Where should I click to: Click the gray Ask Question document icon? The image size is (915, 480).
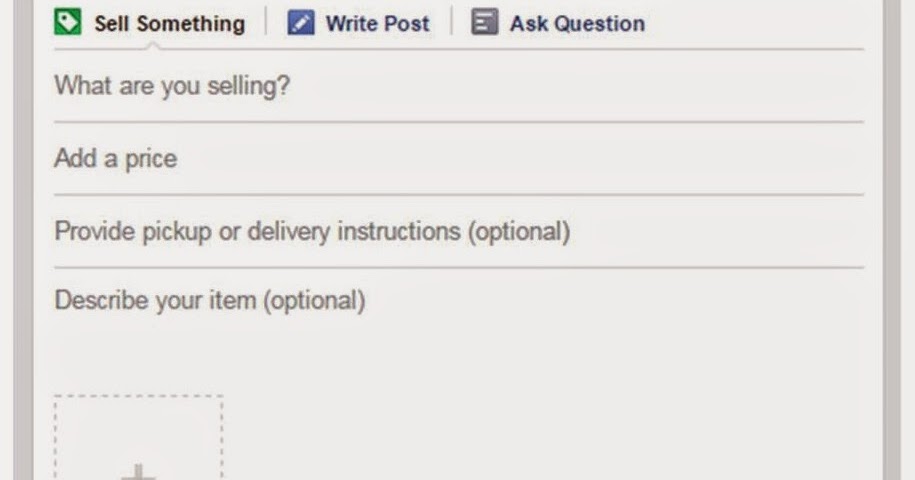click(x=485, y=22)
